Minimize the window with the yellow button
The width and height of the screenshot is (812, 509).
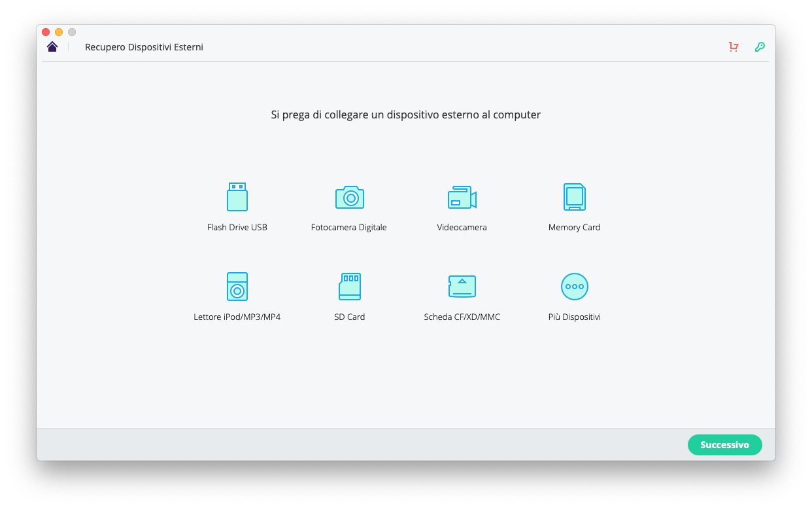pyautogui.click(x=59, y=32)
